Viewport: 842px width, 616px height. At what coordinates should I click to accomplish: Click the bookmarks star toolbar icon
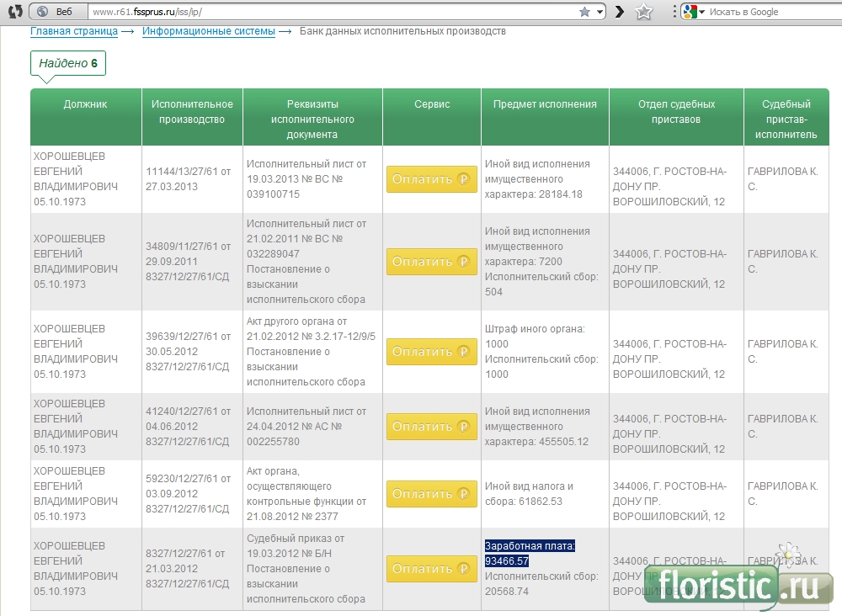tap(644, 12)
